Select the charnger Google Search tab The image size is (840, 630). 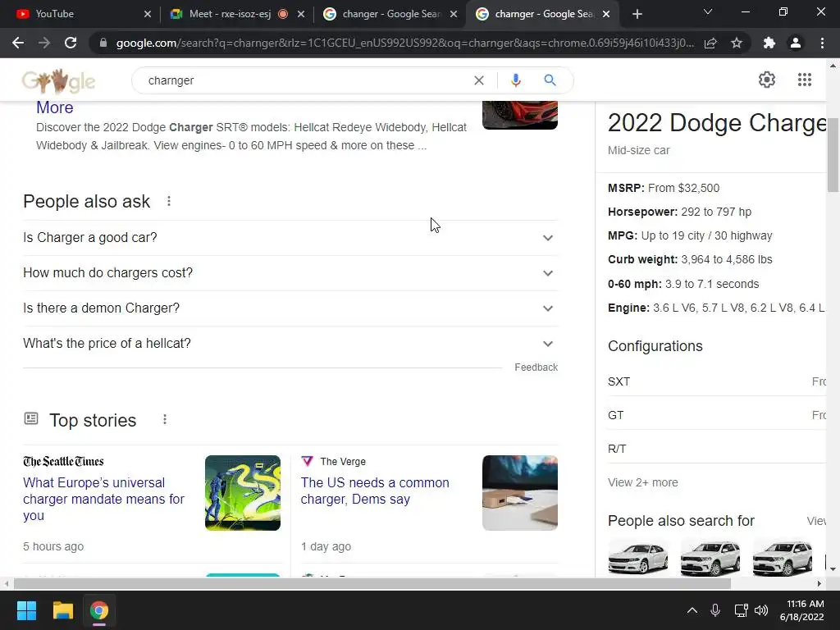(x=542, y=14)
